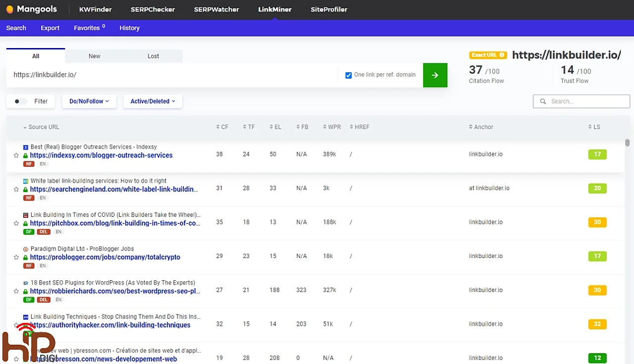Click the Pitchbox result favicon
634x364 pixels.
click(26, 215)
